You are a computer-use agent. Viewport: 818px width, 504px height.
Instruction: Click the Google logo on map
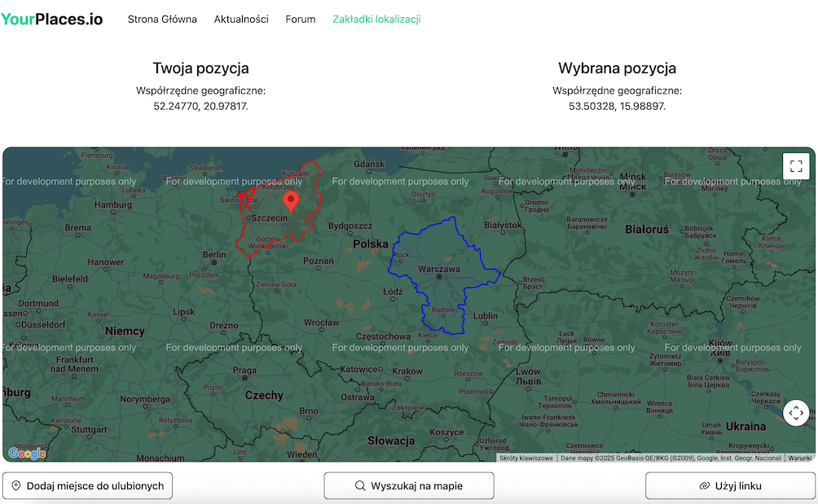point(27,454)
